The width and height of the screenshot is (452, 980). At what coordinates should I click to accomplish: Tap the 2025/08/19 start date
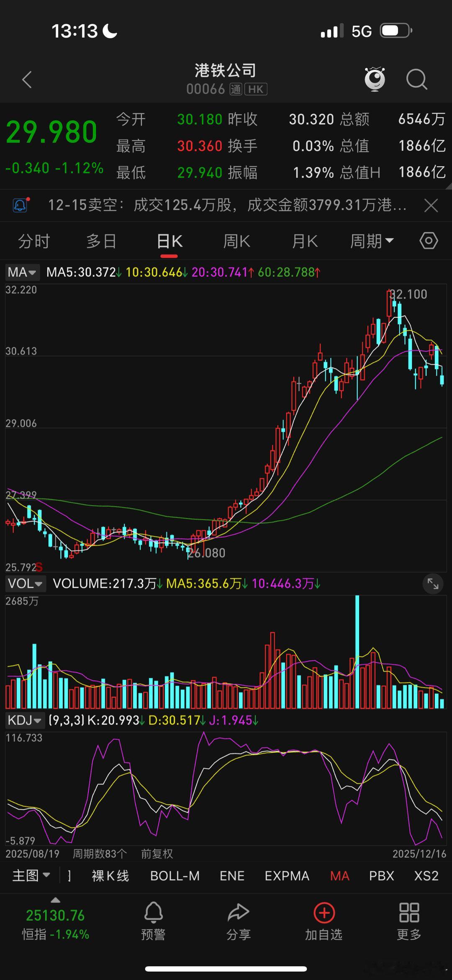[x=32, y=854]
